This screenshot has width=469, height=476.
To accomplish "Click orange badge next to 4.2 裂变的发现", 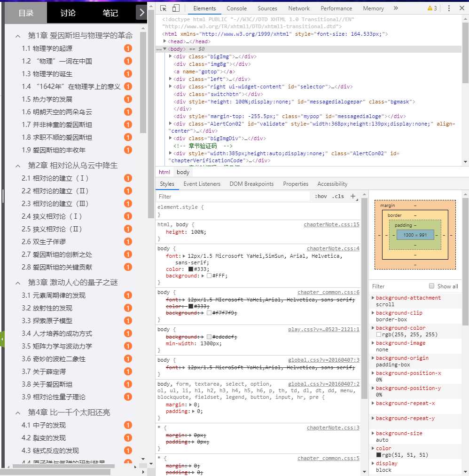I will click(x=128, y=438).
